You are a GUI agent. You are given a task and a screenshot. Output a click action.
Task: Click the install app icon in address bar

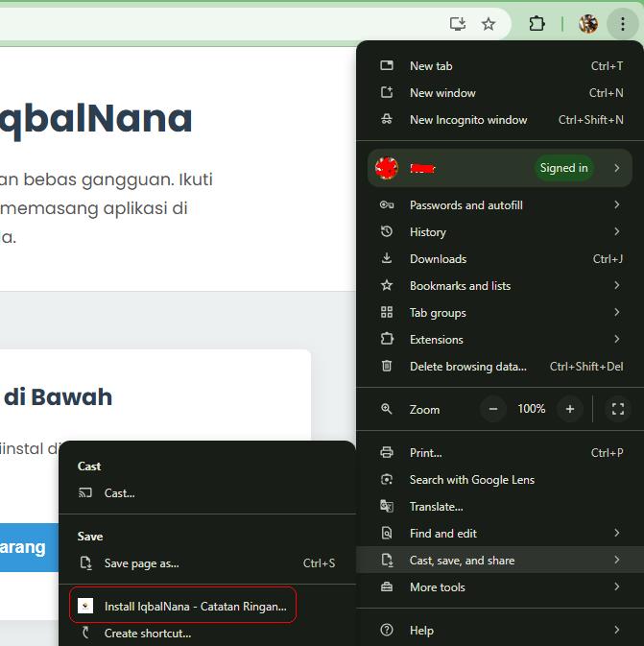(458, 23)
